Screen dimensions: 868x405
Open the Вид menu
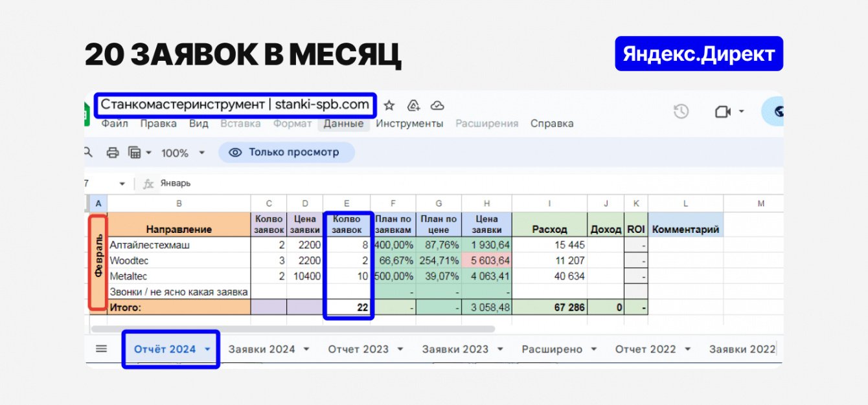coord(199,124)
